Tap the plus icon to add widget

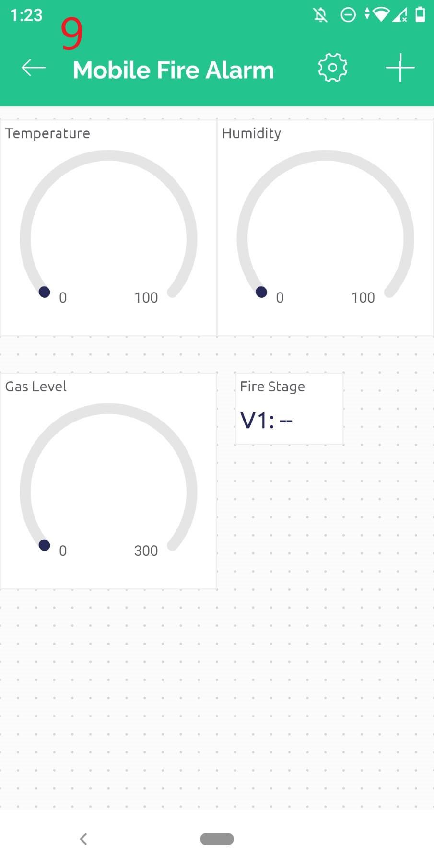tap(400, 68)
